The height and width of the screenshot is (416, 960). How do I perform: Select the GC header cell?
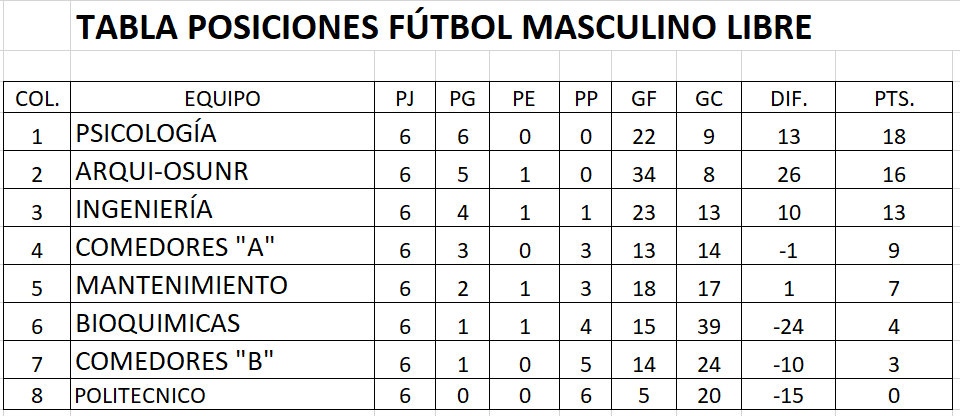tap(709, 98)
